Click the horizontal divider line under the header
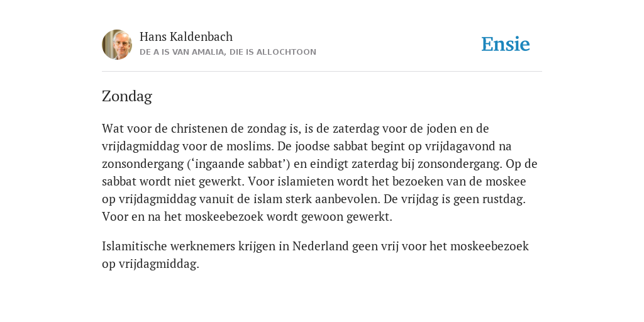The image size is (644, 322). pyautogui.click(x=322, y=72)
